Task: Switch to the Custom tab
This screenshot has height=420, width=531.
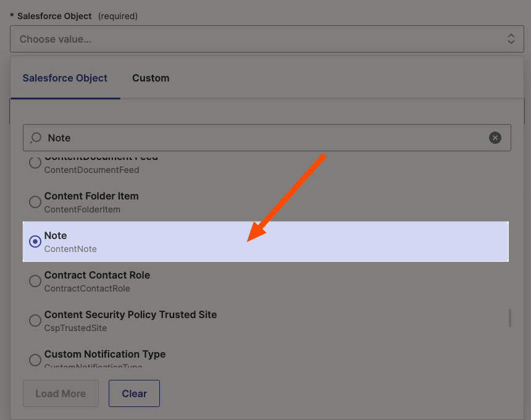Action: click(x=151, y=78)
